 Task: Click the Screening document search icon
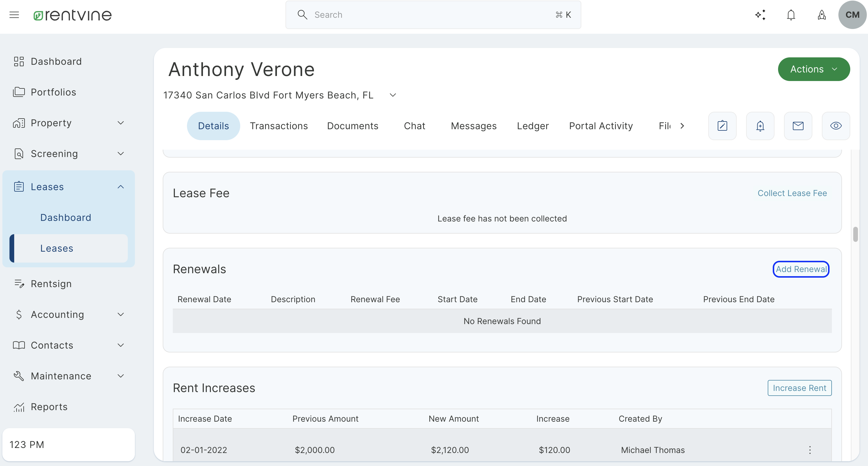point(19,153)
